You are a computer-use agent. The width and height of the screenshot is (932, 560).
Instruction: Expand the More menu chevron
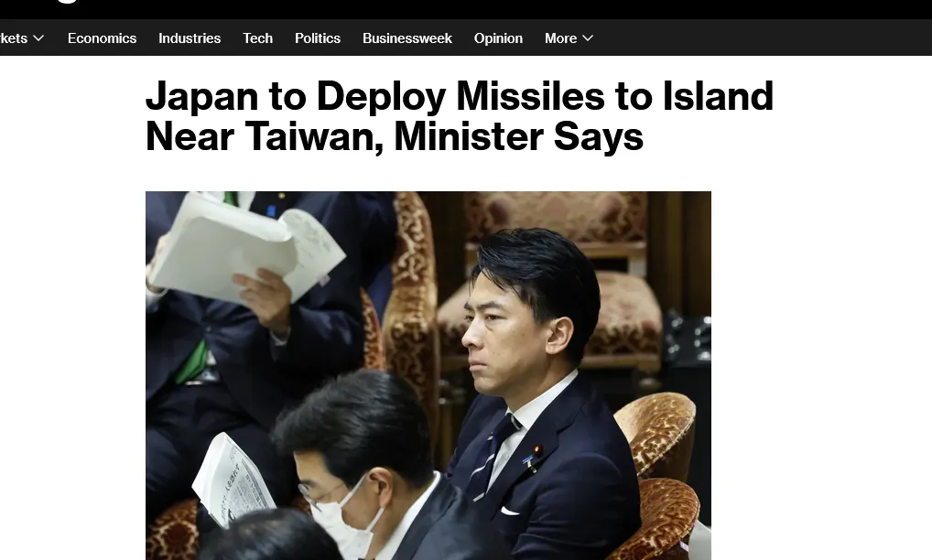[x=588, y=38]
